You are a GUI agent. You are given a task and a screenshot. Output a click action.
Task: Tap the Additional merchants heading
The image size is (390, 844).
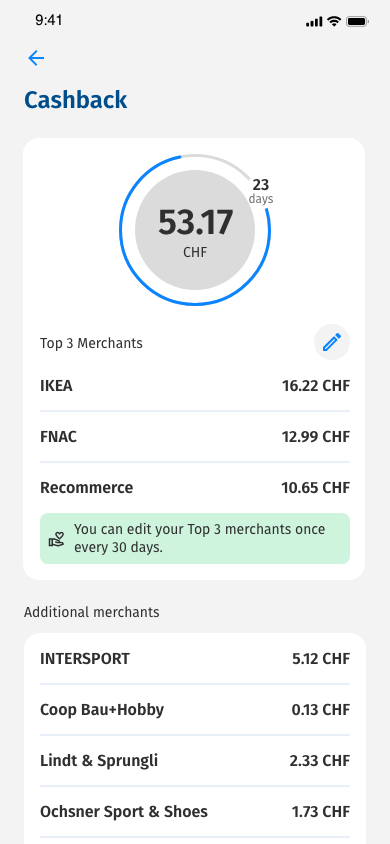(x=91, y=612)
